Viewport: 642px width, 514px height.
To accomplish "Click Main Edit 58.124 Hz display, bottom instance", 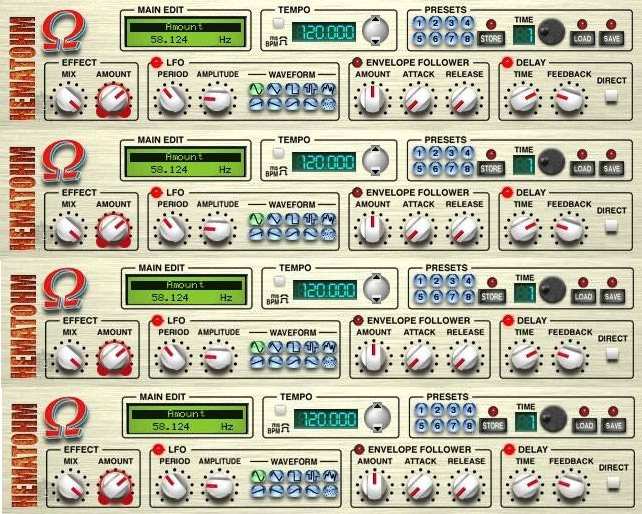I will (x=187, y=426).
